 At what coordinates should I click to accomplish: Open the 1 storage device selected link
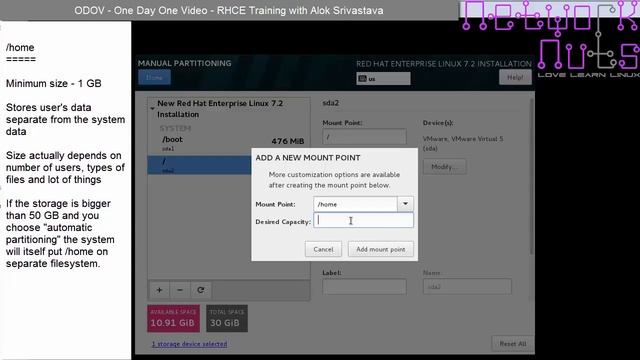[189, 344]
